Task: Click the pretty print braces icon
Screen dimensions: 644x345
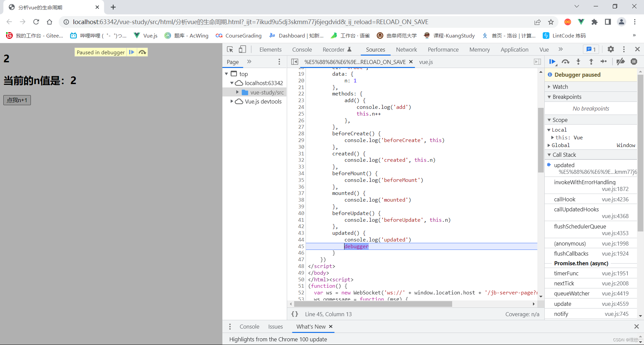Action: click(x=295, y=314)
